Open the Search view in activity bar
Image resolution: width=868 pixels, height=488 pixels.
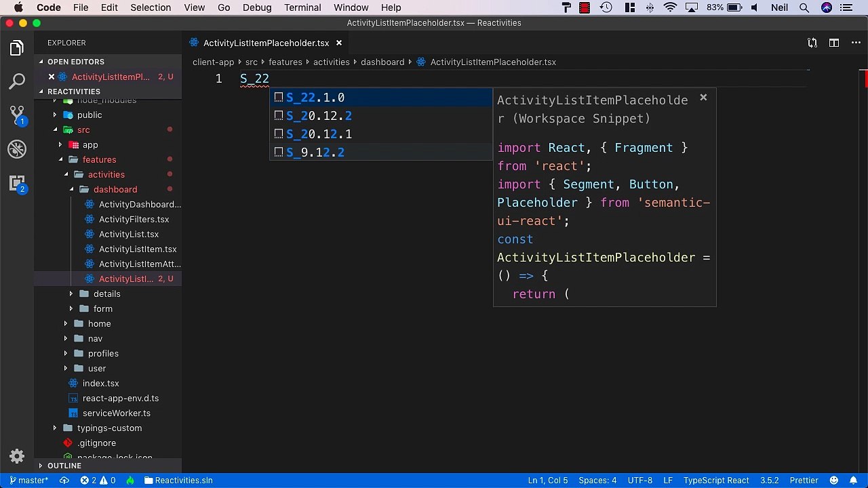coord(17,82)
